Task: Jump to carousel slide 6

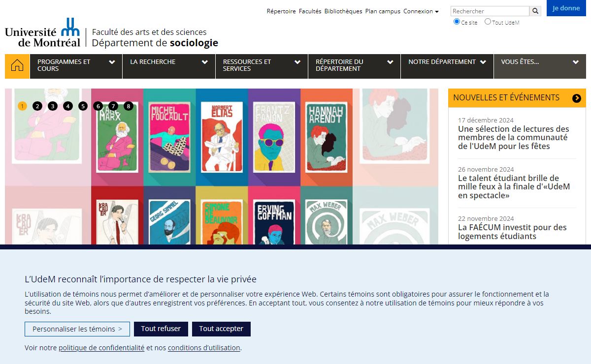Action: point(98,106)
